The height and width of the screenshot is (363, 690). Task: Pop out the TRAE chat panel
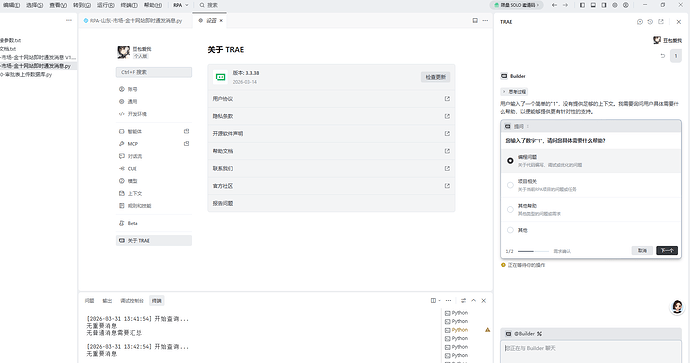pyautogui.click(x=661, y=22)
